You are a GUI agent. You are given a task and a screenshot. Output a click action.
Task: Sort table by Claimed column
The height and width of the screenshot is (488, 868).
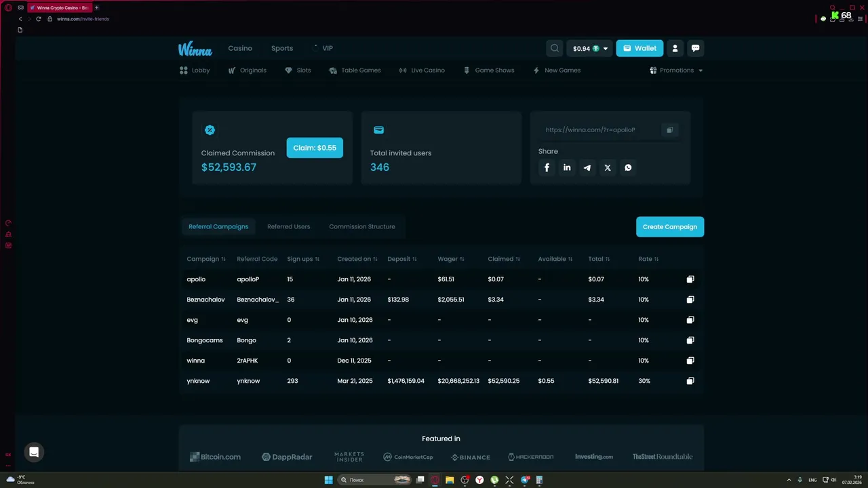[x=504, y=259]
